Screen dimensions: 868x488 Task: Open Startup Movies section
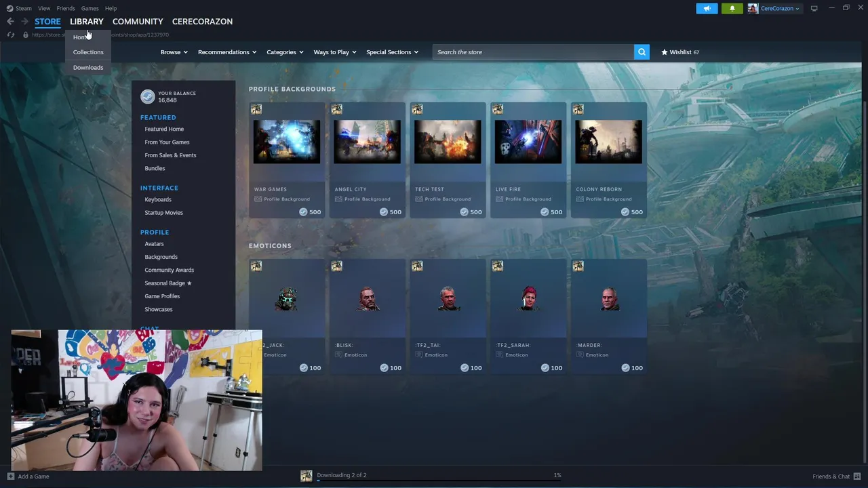[163, 213]
